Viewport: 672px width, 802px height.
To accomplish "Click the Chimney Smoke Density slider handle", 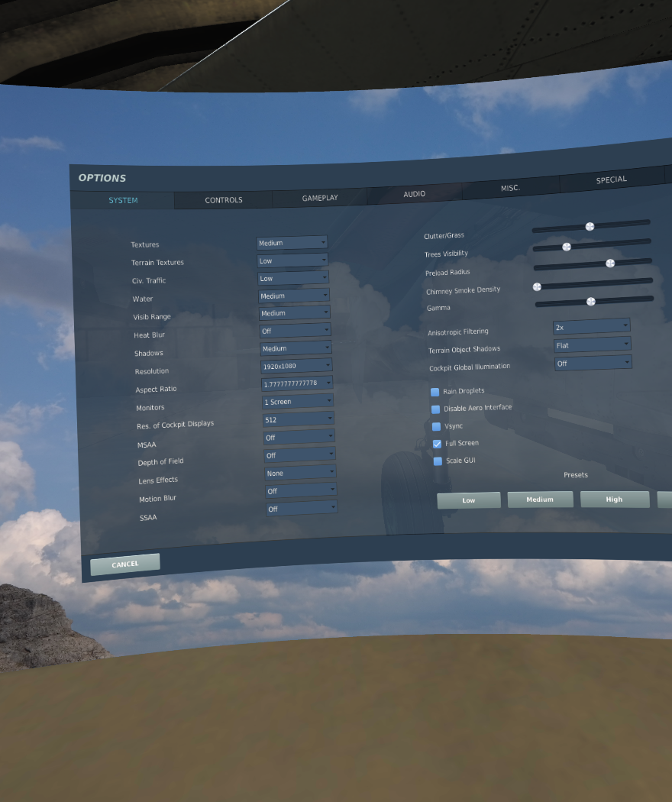I will click(537, 287).
